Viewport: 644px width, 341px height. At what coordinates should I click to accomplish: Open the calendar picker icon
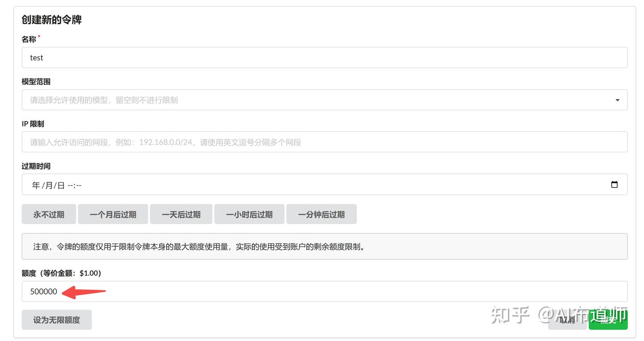[x=614, y=185]
